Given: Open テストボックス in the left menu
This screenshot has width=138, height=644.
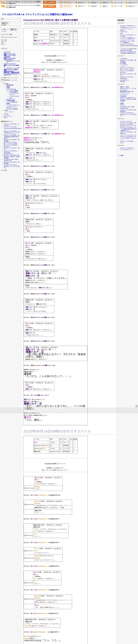Looking at the screenshot, I should point(8,116).
